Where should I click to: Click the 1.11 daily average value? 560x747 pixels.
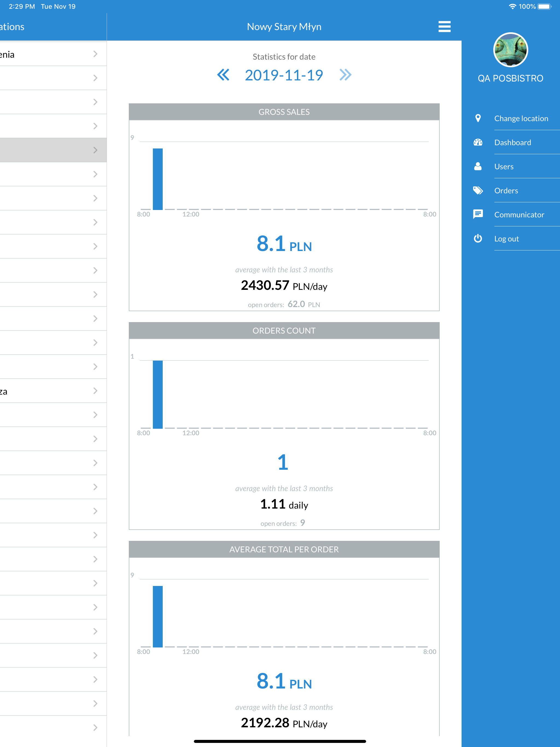284,504
